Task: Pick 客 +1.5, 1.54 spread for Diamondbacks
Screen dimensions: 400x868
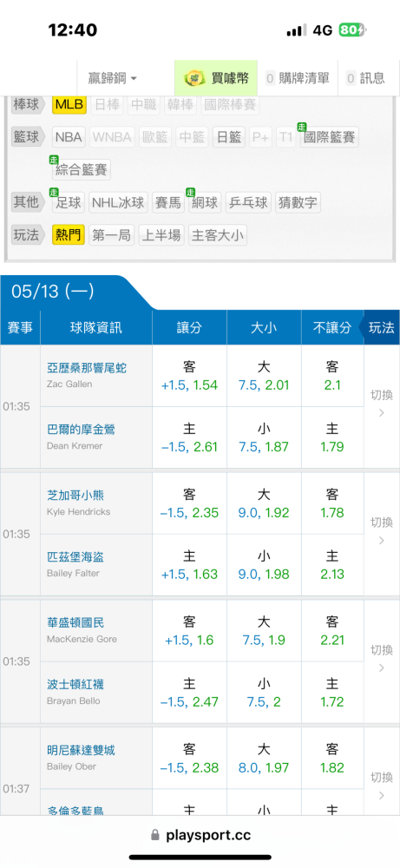Action: [189, 376]
